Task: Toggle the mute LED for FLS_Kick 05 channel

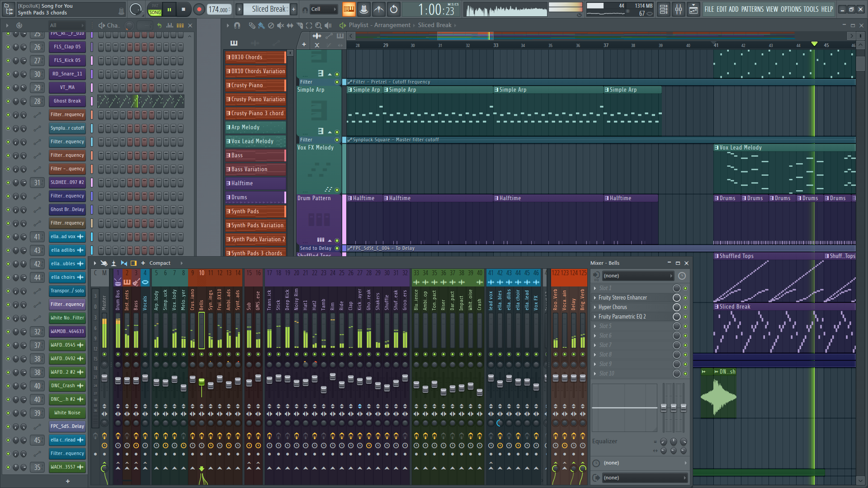Action: coord(8,61)
